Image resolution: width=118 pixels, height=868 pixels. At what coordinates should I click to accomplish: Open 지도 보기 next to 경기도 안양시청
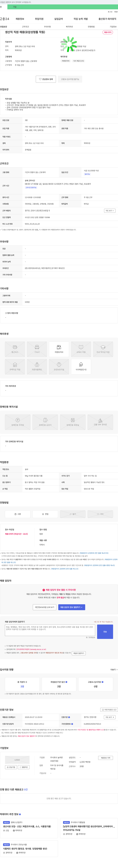coord(110,717)
